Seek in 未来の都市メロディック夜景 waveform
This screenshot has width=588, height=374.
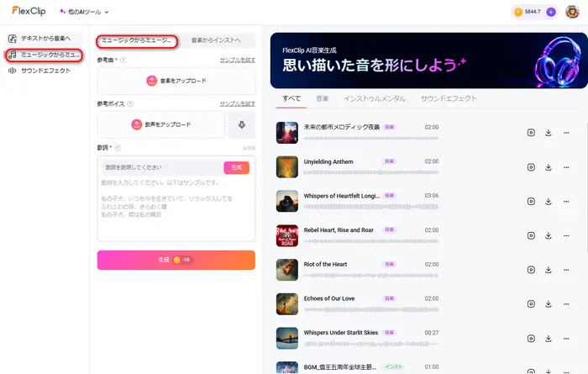[371, 139]
